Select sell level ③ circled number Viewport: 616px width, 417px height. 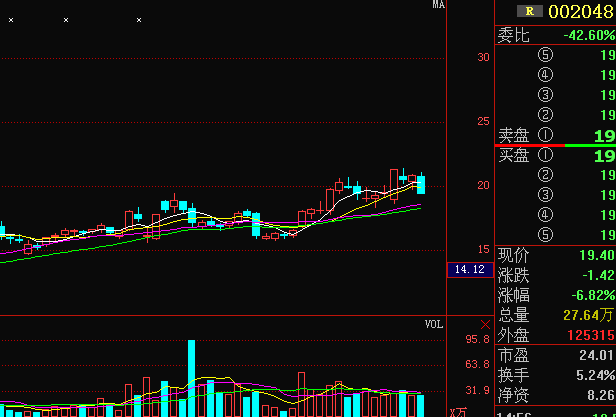(545, 95)
